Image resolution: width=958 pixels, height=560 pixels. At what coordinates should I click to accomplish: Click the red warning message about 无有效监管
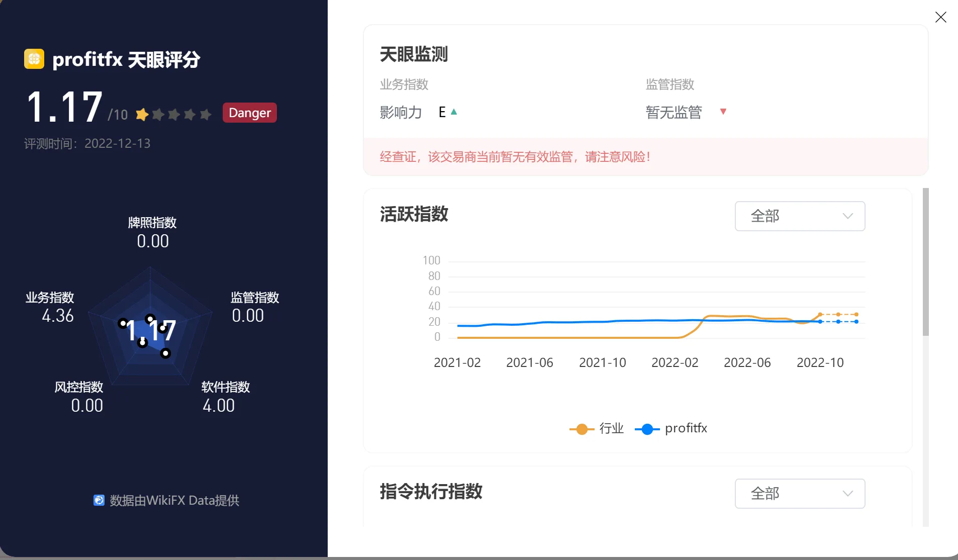click(515, 157)
